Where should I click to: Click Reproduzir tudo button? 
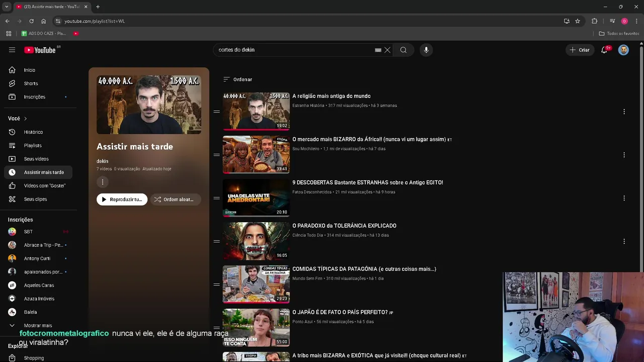pos(122,200)
